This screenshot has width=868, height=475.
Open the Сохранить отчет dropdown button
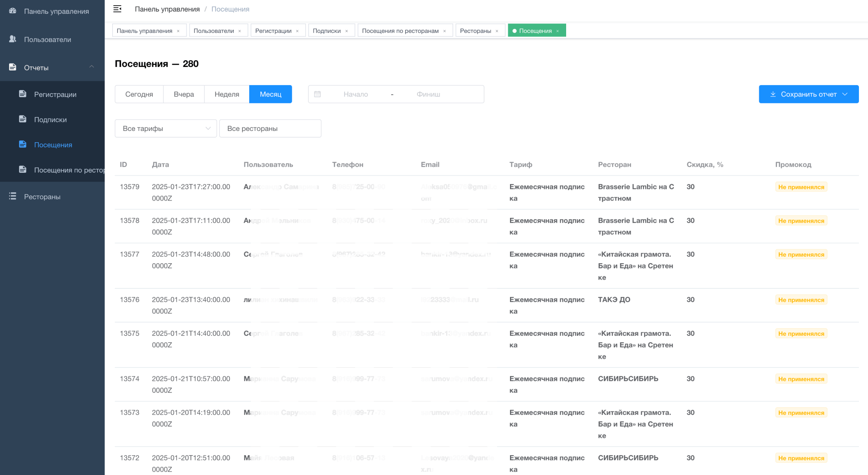808,94
